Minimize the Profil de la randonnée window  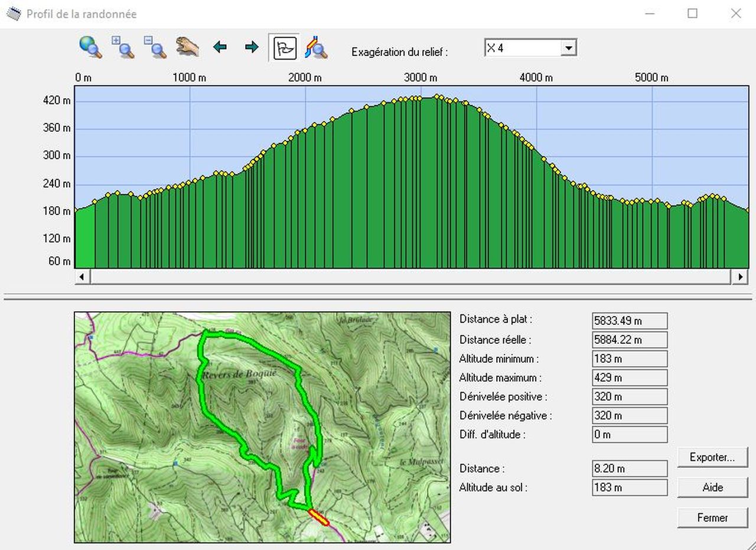(x=650, y=13)
